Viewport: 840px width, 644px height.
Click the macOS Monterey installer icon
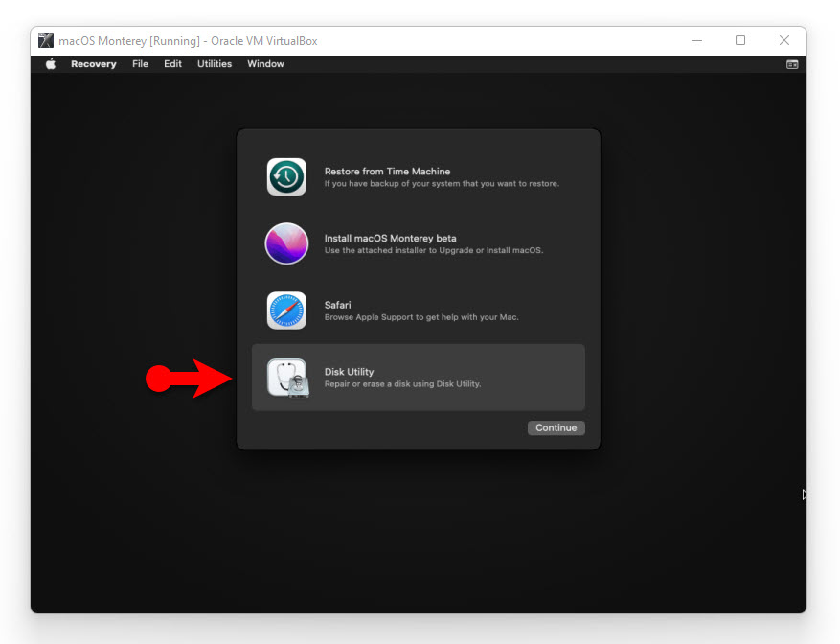point(286,243)
